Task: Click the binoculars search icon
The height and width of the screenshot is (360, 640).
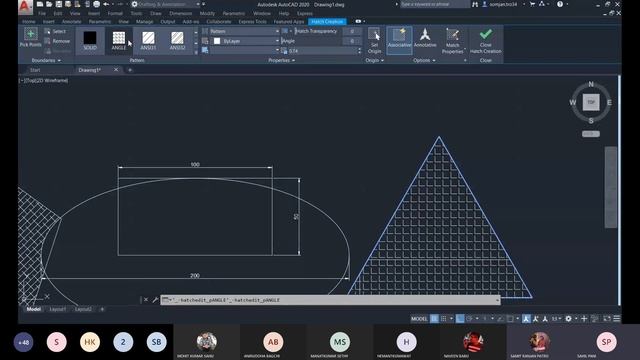Action: [x=475, y=4]
